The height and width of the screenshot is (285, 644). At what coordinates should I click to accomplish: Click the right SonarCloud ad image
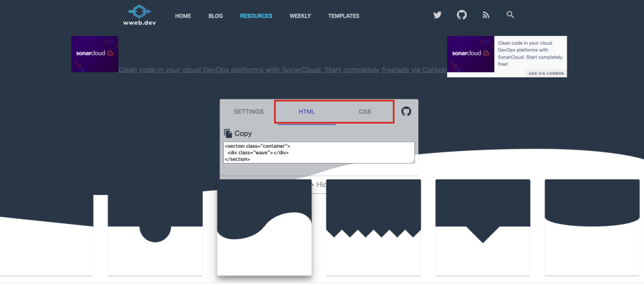[470, 54]
